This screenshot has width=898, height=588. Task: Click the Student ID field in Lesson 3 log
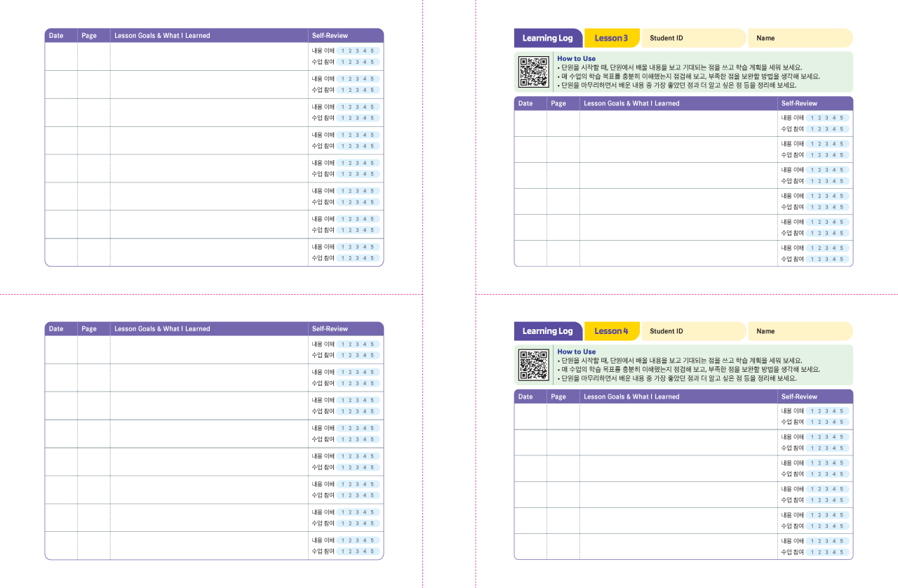tap(693, 38)
